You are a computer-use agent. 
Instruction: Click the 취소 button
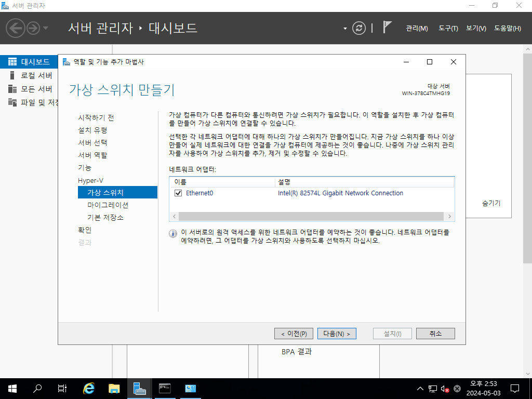(x=435, y=334)
